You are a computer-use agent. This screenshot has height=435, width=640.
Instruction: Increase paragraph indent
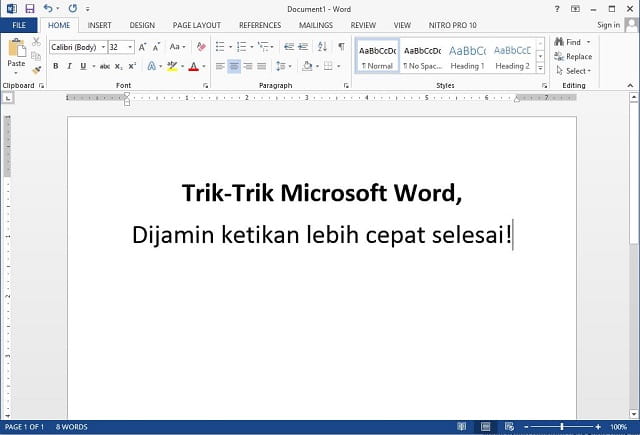[x=303, y=47]
